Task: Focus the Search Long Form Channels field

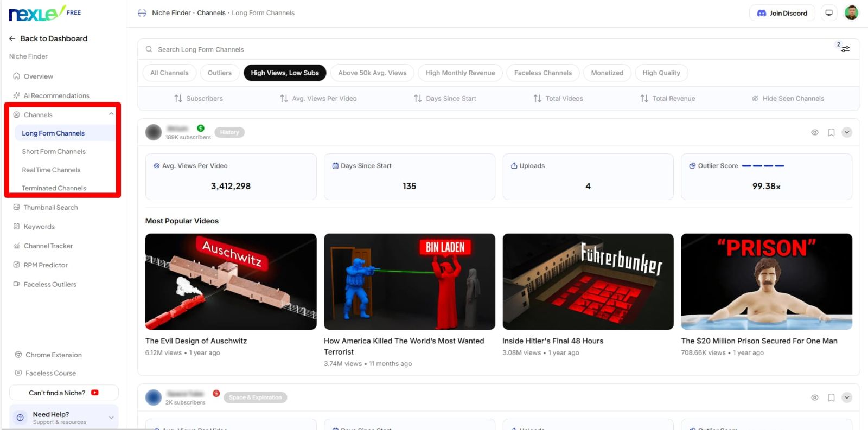Action: pyautogui.click(x=488, y=49)
